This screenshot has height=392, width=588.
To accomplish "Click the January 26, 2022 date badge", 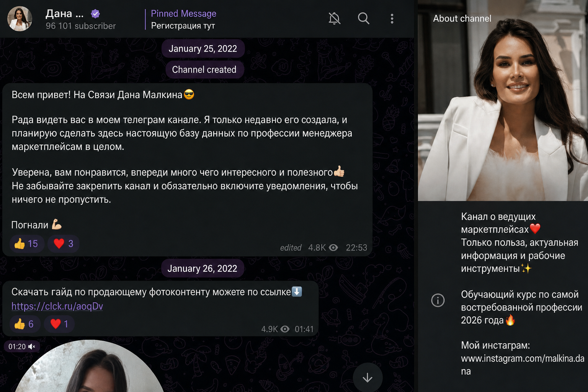I will click(202, 268).
